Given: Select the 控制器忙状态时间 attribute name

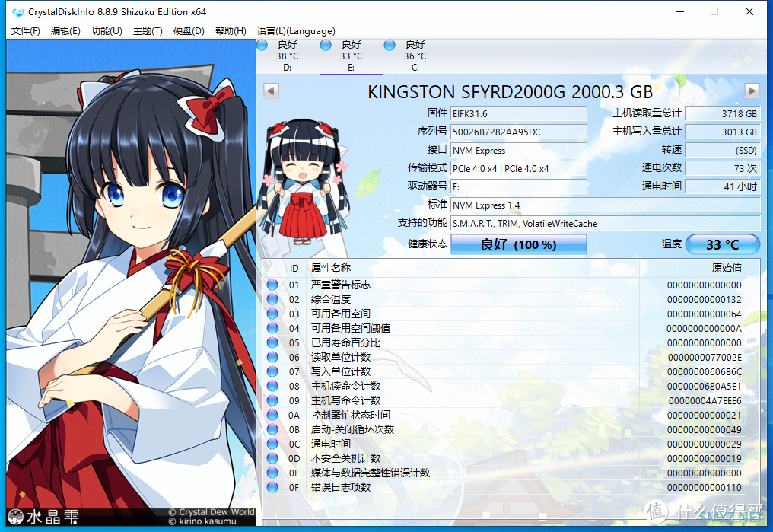Looking at the screenshot, I should click(x=351, y=415).
